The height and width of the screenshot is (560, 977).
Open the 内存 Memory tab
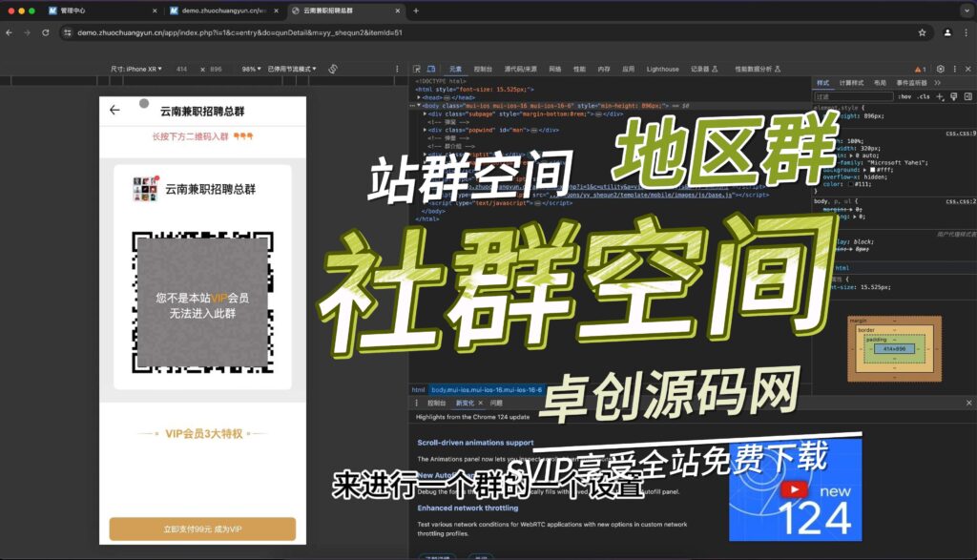tap(604, 69)
